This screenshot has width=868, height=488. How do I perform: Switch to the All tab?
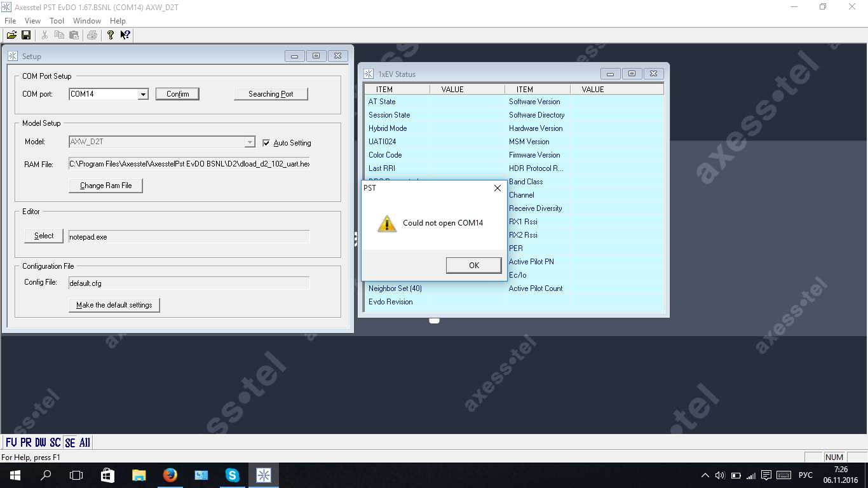point(85,442)
